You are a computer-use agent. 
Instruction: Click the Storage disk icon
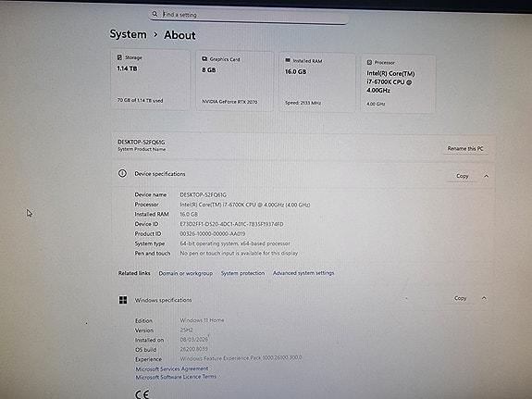(119, 57)
